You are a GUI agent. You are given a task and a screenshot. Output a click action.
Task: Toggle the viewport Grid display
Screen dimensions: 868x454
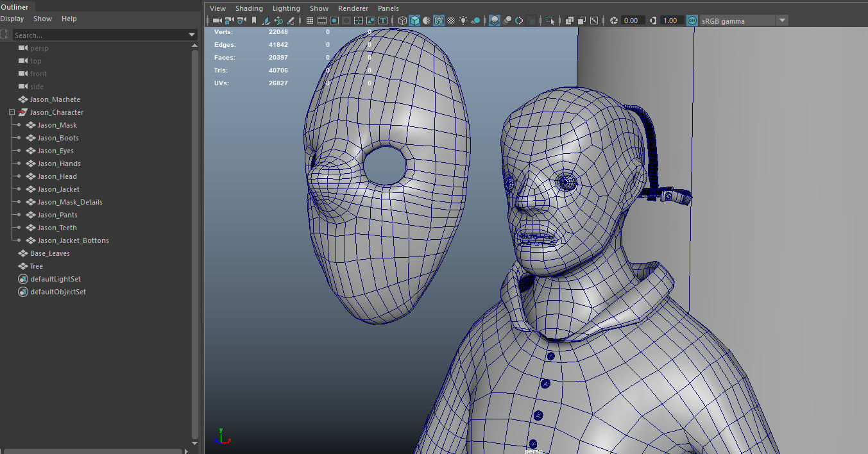[310, 21]
